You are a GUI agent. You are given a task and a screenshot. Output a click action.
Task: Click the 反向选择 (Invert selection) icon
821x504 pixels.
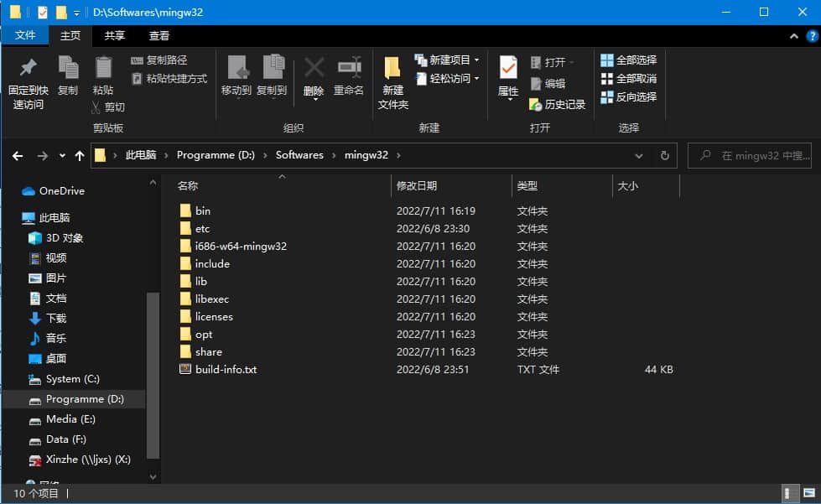coord(628,96)
